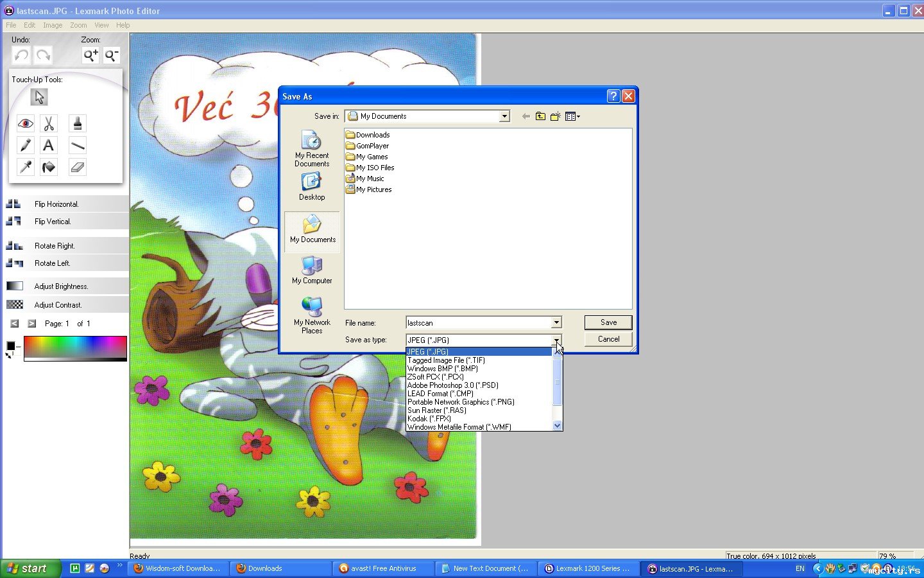Go to the previous page arrow
Viewport: 924px width, 578px height.
(15, 324)
